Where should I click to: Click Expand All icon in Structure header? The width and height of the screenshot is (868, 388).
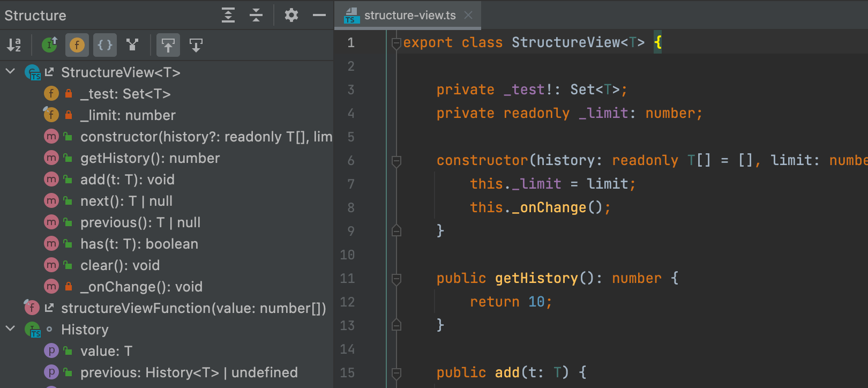(228, 15)
